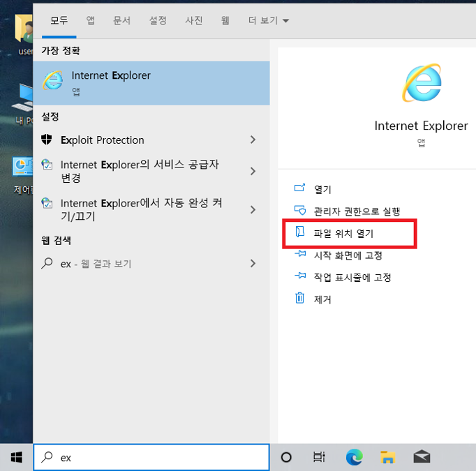Open File Explorer from taskbar

[387, 457]
